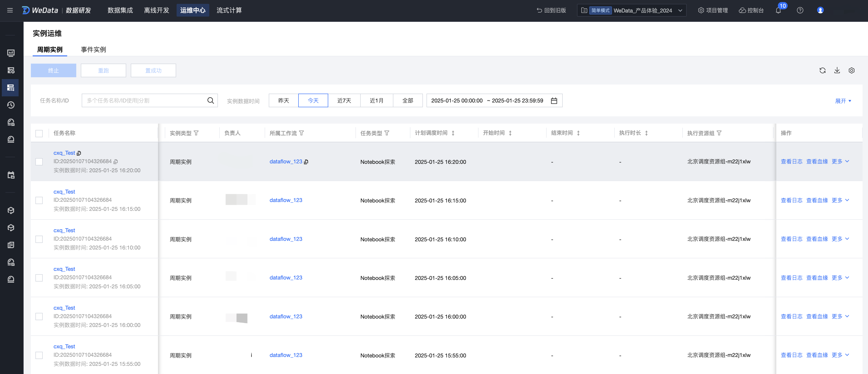Expand the WeData_产品体验_2024 project dropdown
This screenshot has width=868, height=374.
coord(680,10)
